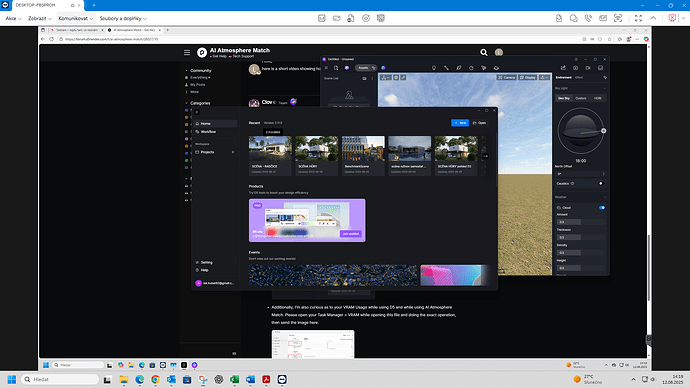690x388 pixels.
Task: Select Workflow in the D5 launcher sidebar
Action: [x=208, y=132]
